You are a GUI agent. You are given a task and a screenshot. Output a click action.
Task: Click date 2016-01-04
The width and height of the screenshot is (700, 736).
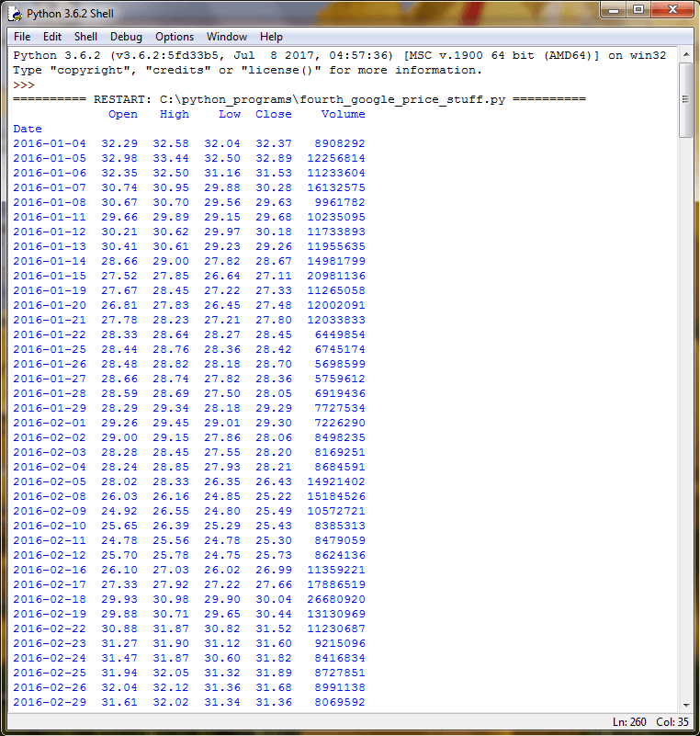pos(50,143)
